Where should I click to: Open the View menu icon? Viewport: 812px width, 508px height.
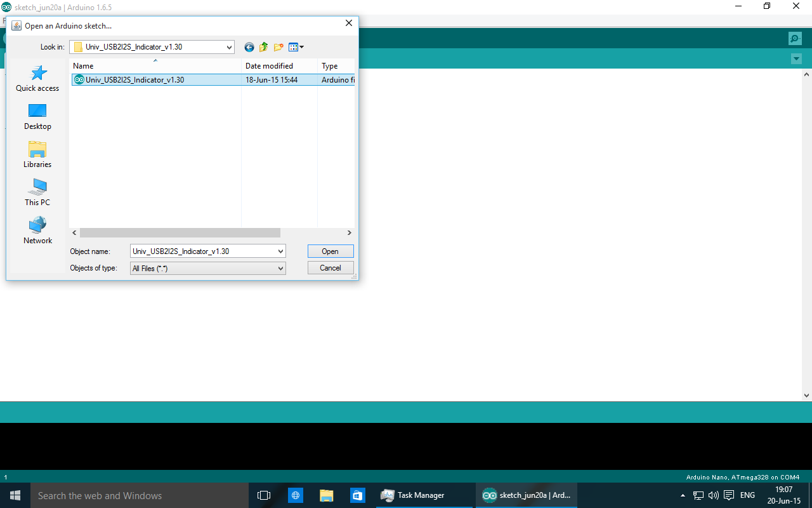(296, 47)
